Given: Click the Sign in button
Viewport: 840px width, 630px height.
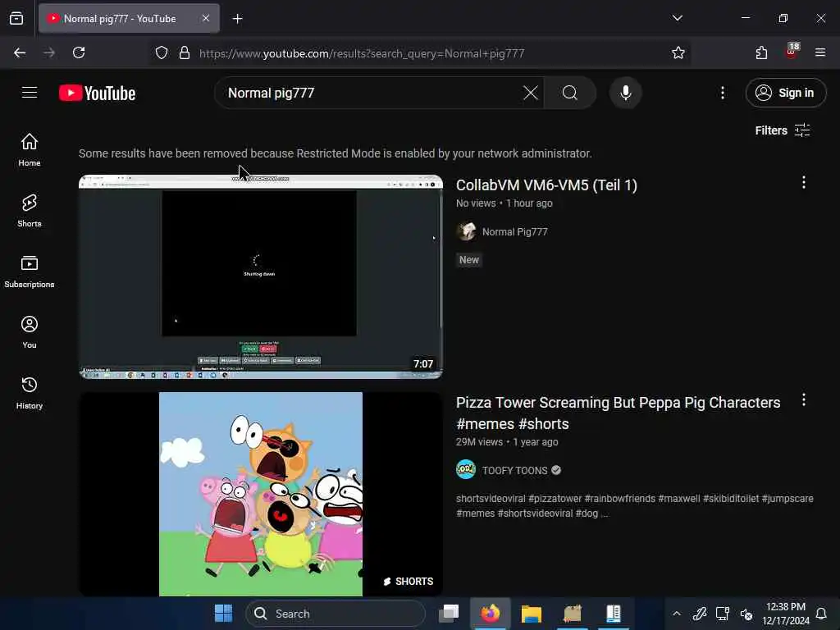Looking at the screenshot, I should (785, 93).
